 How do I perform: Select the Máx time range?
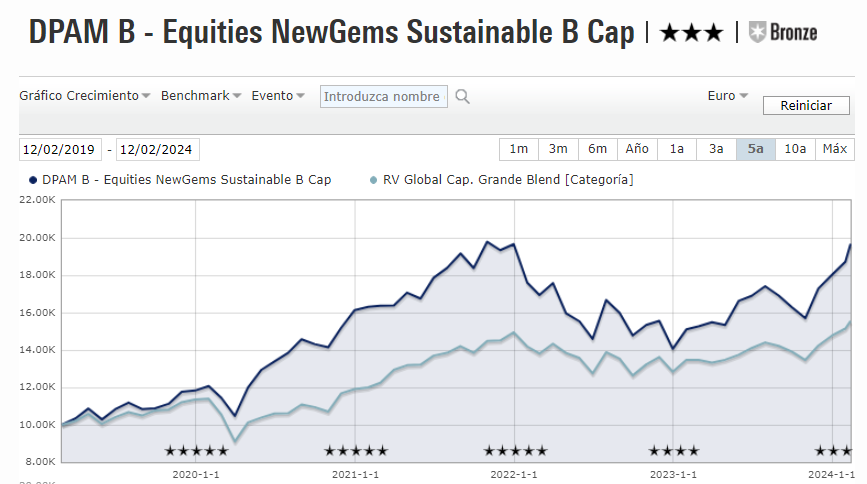[x=835, y=149]
